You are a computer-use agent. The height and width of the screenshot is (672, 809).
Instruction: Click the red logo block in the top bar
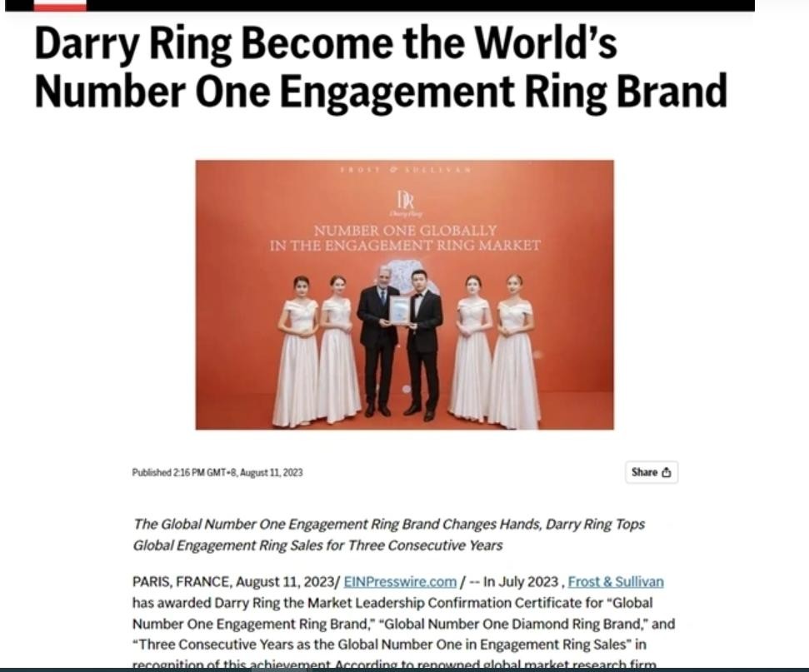60,5
